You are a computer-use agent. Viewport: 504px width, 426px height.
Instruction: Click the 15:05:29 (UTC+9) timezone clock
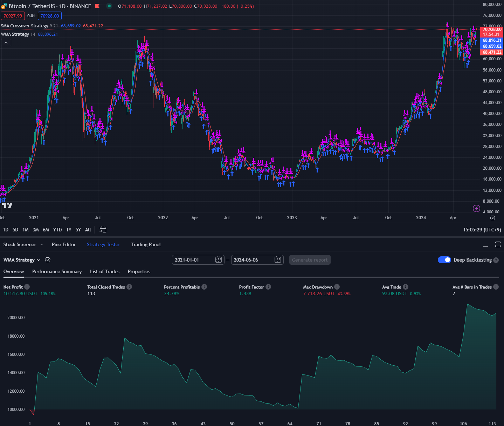[482, 230]
